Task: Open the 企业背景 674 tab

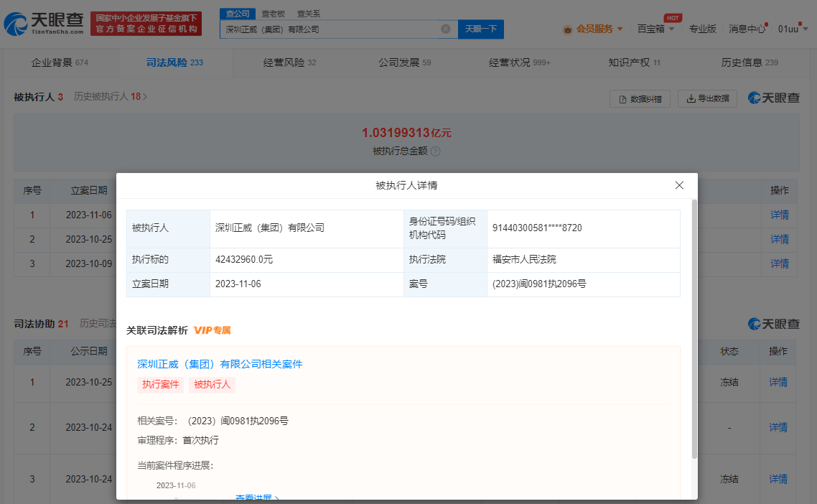Action: pyautogui.click(x=60, y=62)
